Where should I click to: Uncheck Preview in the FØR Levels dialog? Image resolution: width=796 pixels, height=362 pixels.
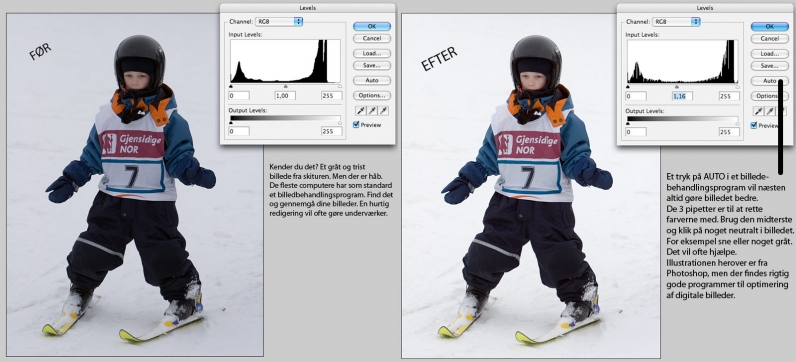356,124
